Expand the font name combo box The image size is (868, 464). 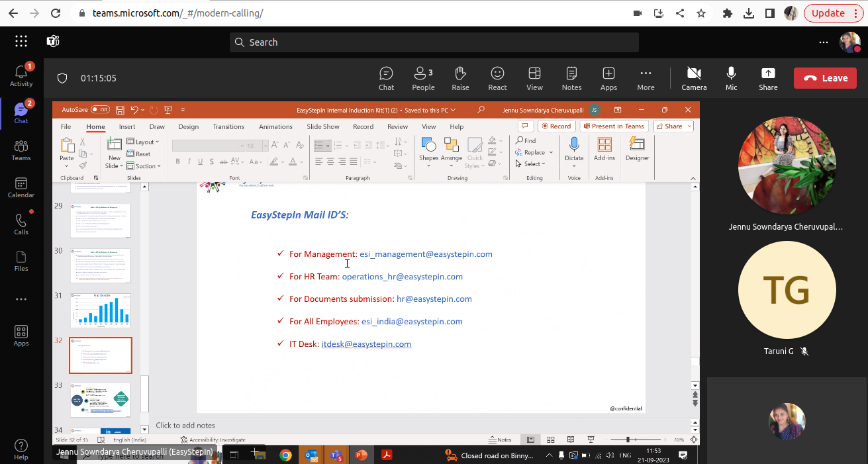pyautogui.click(x=241, y=146)
